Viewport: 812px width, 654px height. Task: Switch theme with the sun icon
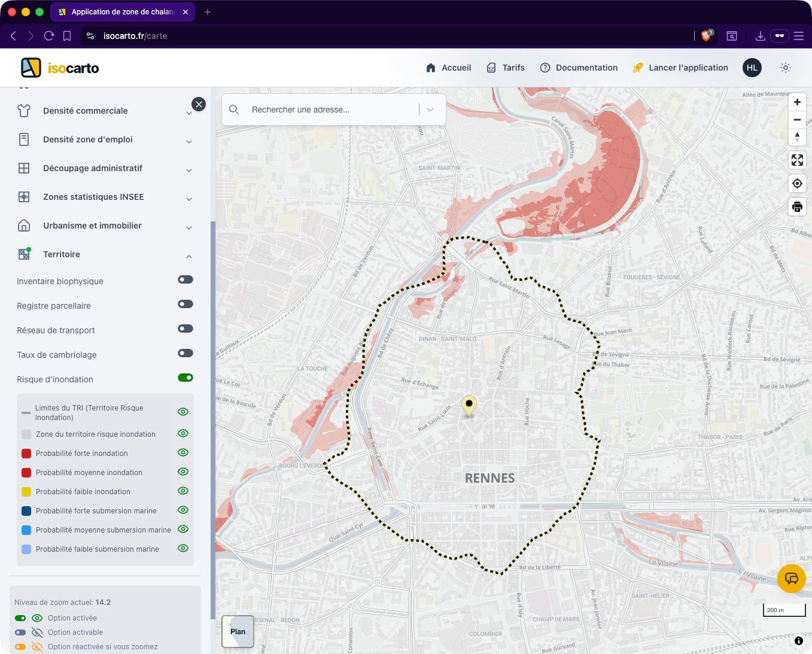point(786,68)
